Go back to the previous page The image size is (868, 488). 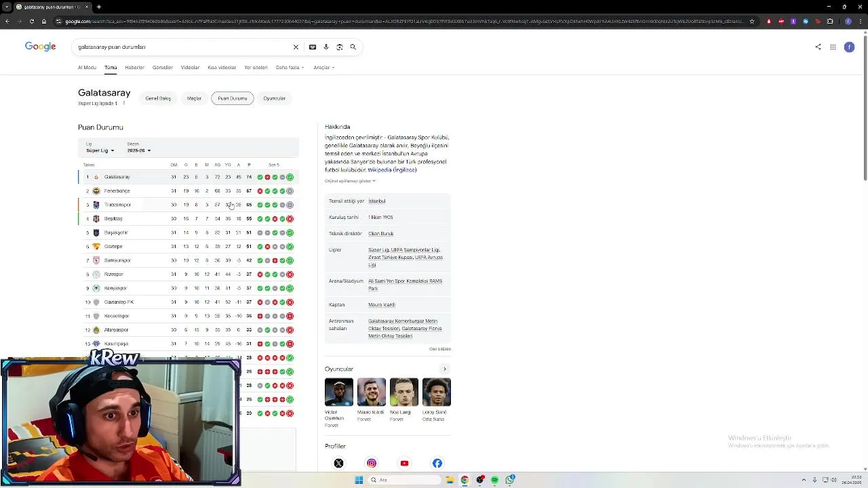(7, 21)
